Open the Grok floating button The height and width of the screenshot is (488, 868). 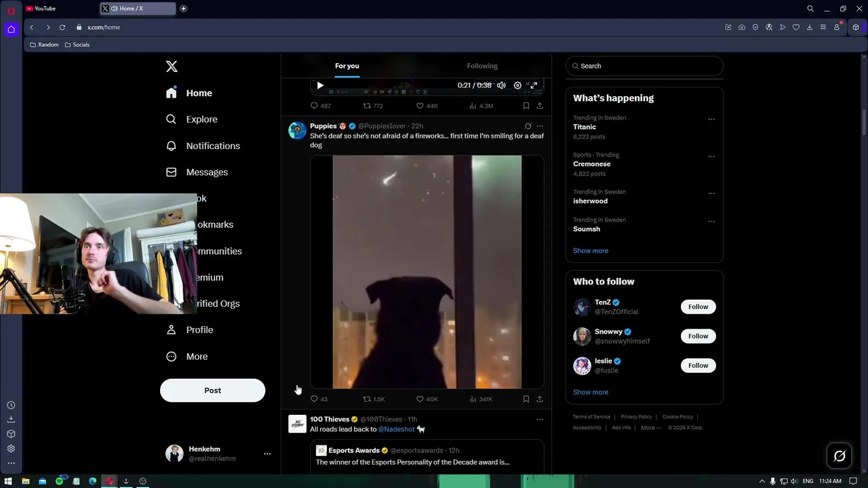(x=840, y=456)
